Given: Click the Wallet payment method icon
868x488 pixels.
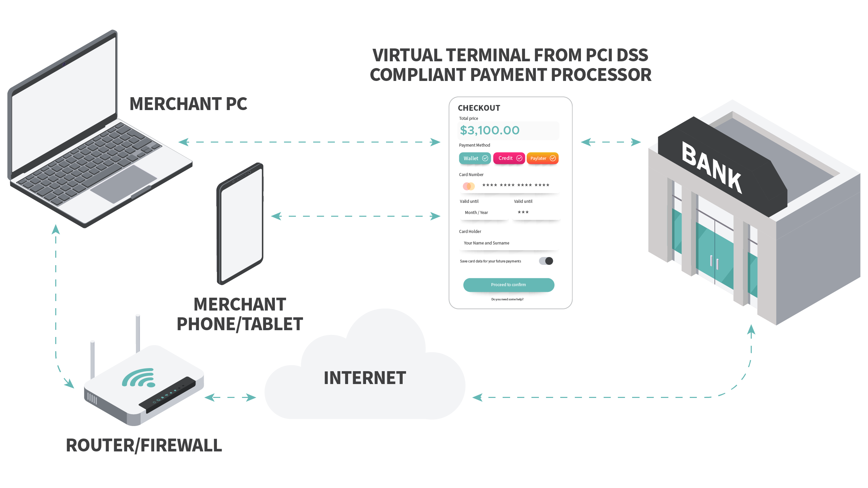Looking at the screenshot, I should tap(475, 157).
